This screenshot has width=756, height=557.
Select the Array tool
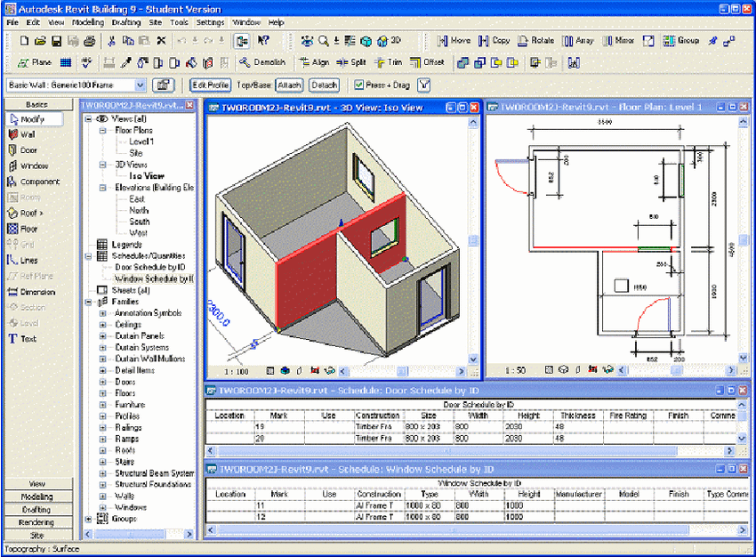click(x=578, y=41)
